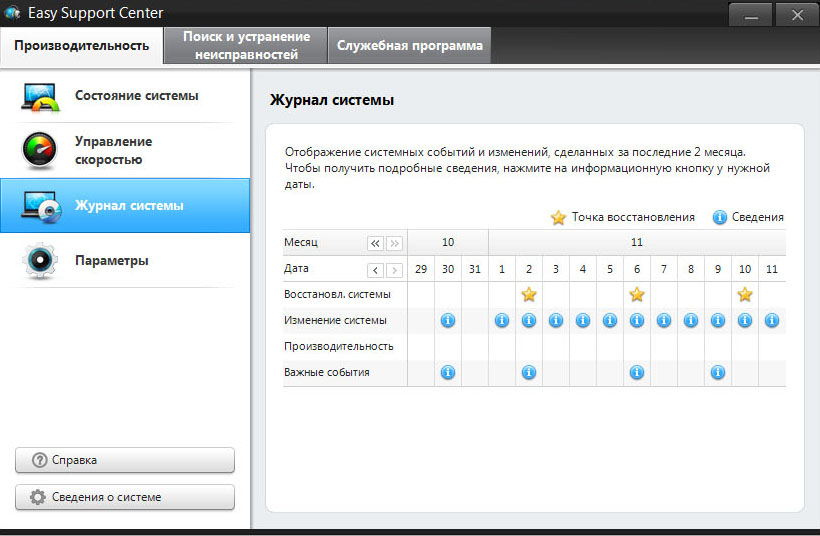Go to next month with double arrow
Viewport: 820px width, 536px height.
394,243
